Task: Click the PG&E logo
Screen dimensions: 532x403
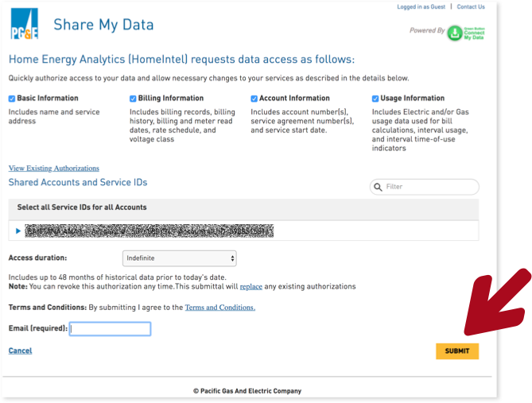Action: pos(25,24)
